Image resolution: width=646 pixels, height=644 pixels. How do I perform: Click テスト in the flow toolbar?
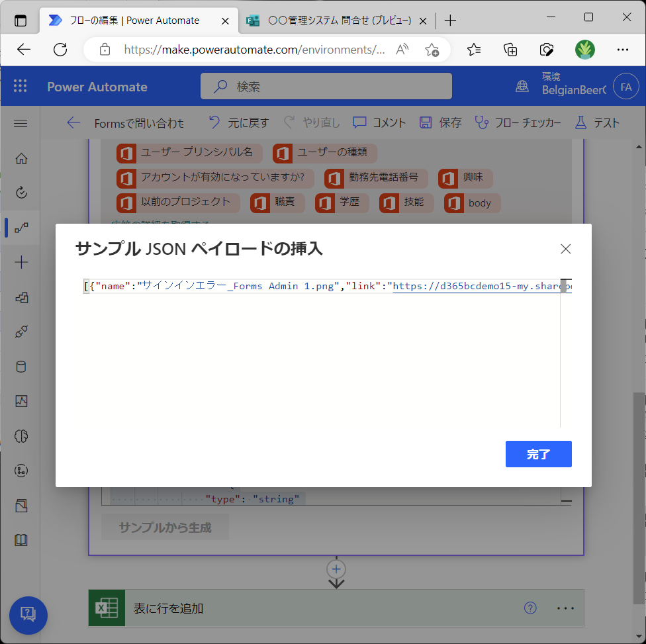[x=597, y=123]
